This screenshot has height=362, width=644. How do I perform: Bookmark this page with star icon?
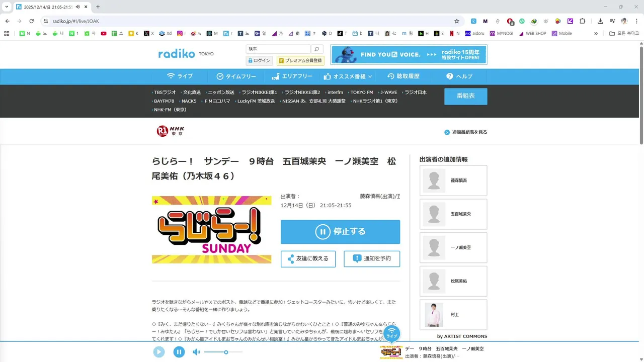(x=457, y=21)
